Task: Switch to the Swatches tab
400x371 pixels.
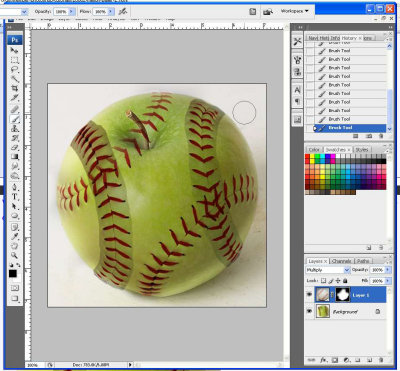Action: (x=337, y=150)
